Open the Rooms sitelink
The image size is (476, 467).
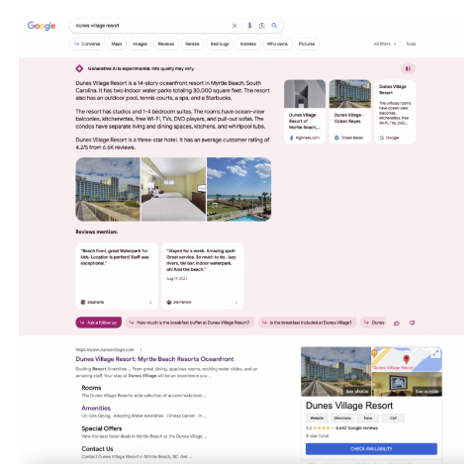coord(91,388)
